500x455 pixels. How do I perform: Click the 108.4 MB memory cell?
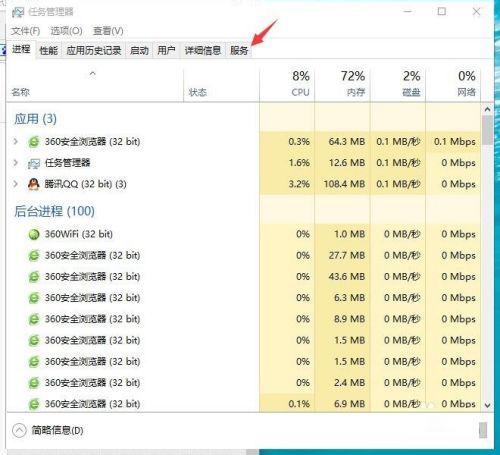342,184
